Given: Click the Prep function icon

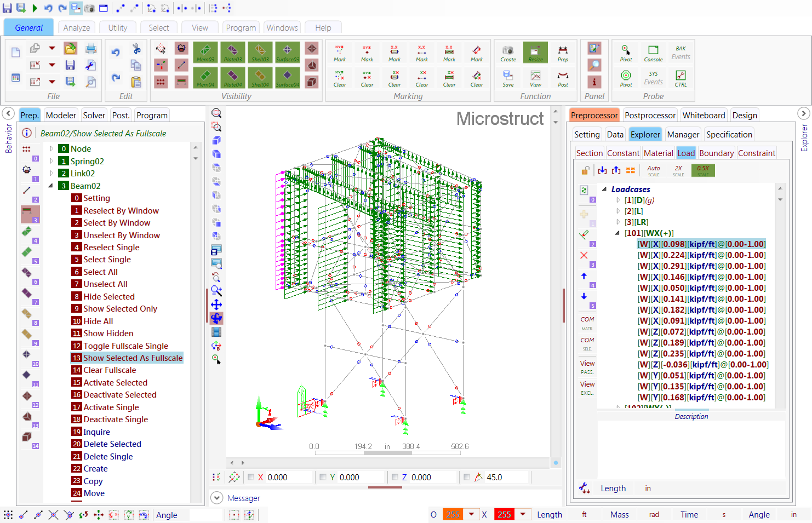Looking at the screenshot, I should [563, 53].
